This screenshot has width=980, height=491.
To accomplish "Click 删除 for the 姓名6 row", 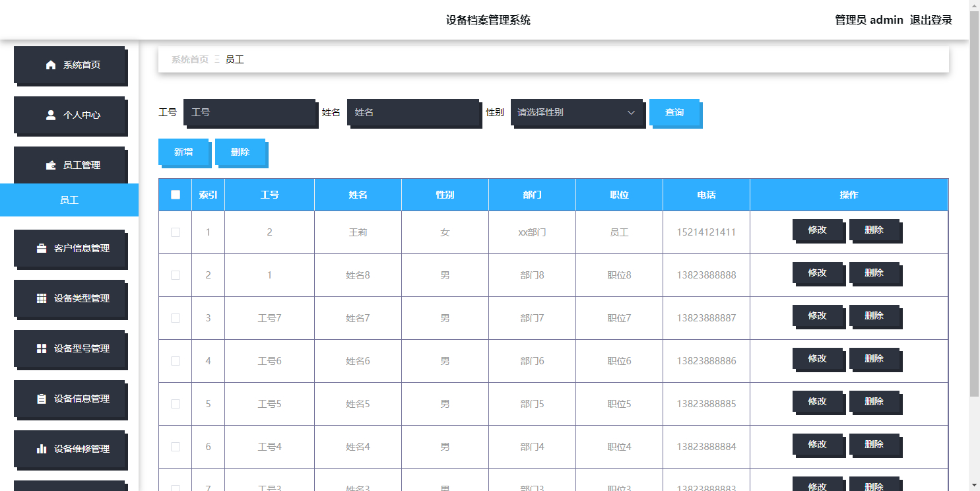I will tap(874, 358).
